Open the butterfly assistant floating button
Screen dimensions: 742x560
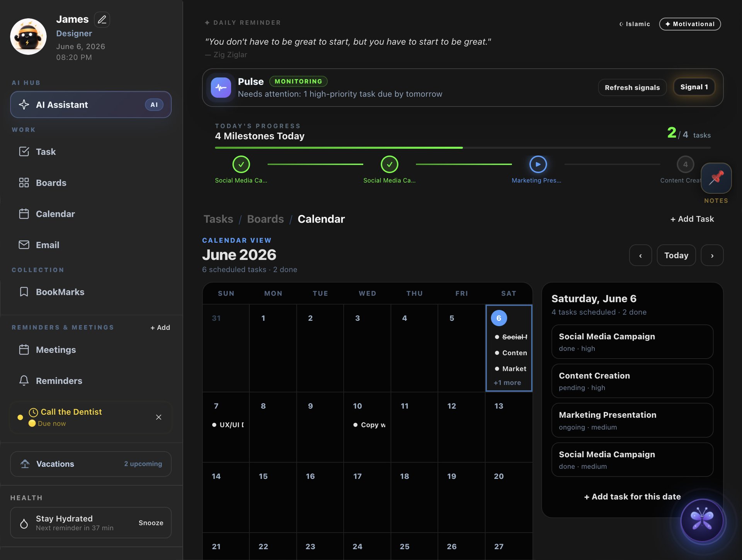coord(702,520)
